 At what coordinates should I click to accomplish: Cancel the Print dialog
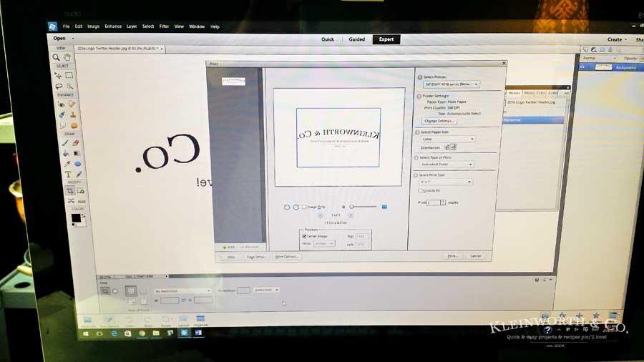coord(475,255)
